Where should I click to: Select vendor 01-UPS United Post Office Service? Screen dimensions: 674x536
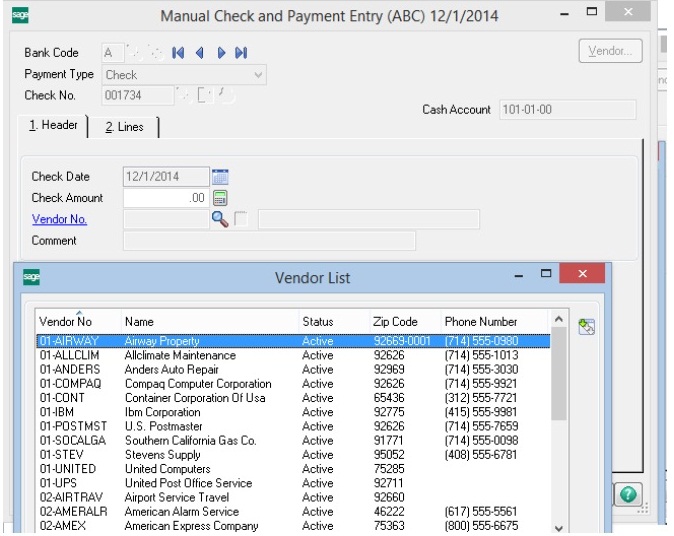293,483
